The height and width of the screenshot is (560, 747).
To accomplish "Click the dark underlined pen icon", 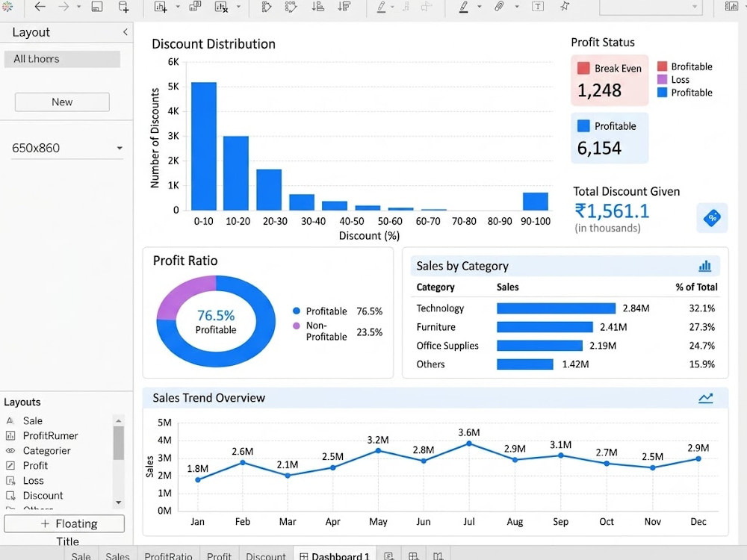I will [464, 7].
